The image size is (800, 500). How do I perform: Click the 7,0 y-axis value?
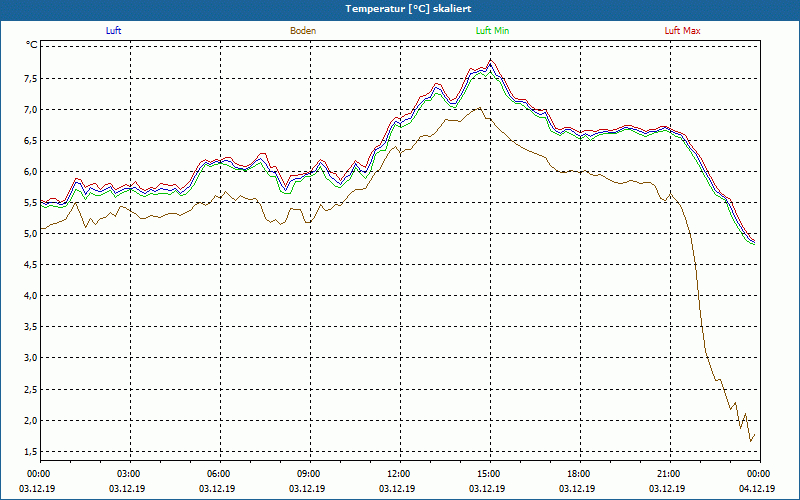(32, 110)
